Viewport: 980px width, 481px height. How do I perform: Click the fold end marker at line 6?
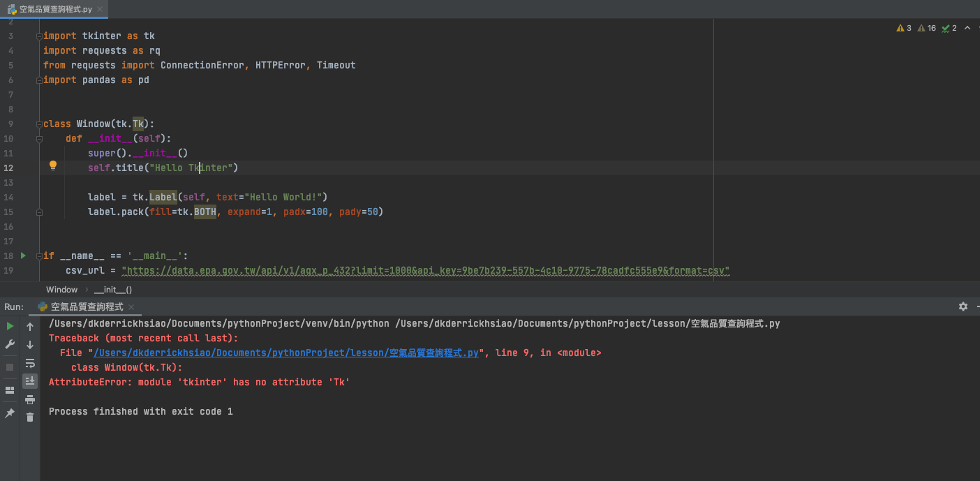point(39,80)
